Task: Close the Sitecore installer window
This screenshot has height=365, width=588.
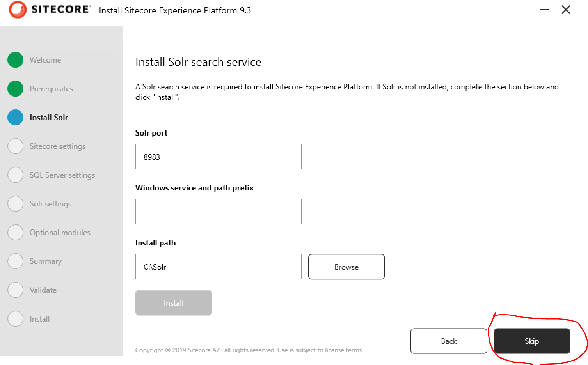Action: coord(566,10)
